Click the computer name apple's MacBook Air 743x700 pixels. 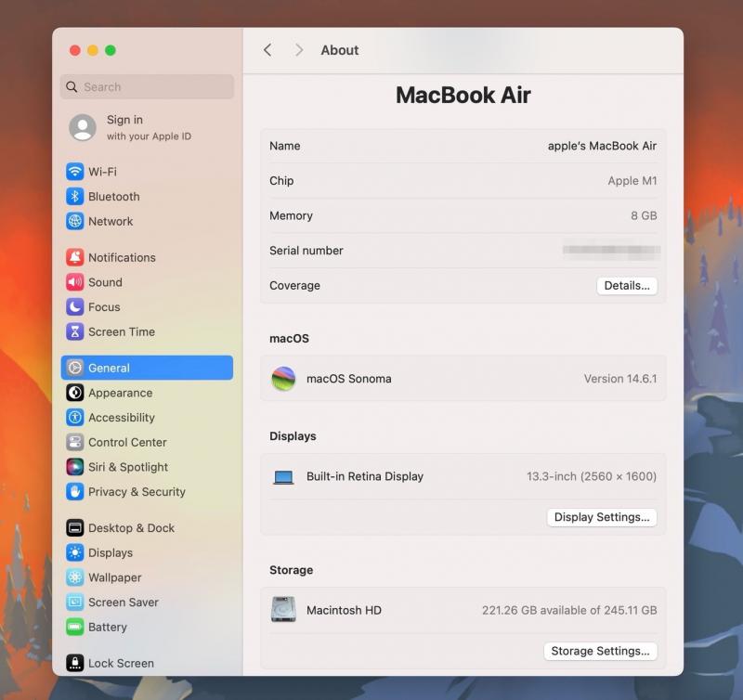click(602, 146)
